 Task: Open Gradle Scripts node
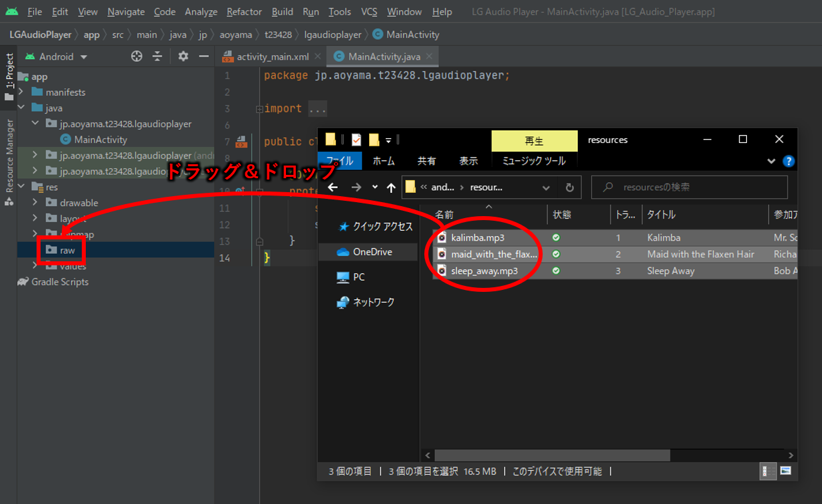click(53, 282)
